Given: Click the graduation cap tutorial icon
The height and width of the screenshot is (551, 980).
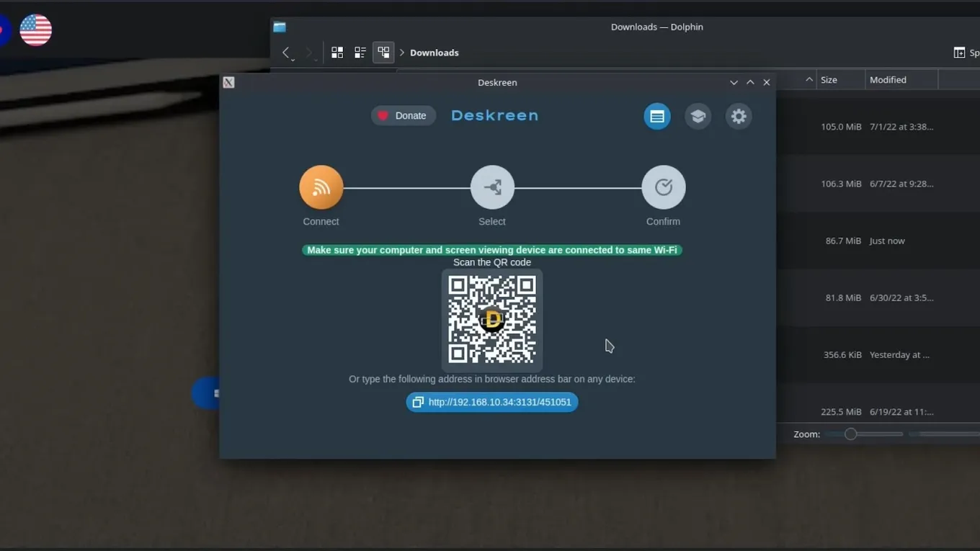Looking at the screenshot, I should 698,117.
